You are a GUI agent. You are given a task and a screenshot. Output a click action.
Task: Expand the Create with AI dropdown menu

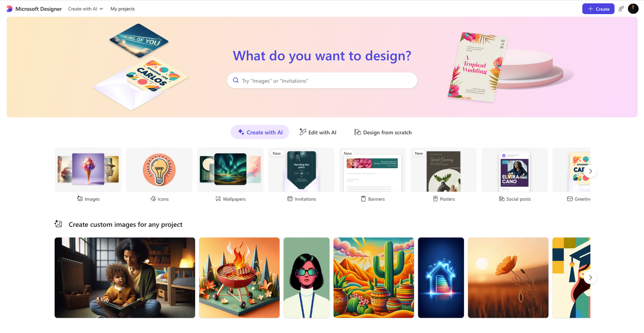(85, 9)
